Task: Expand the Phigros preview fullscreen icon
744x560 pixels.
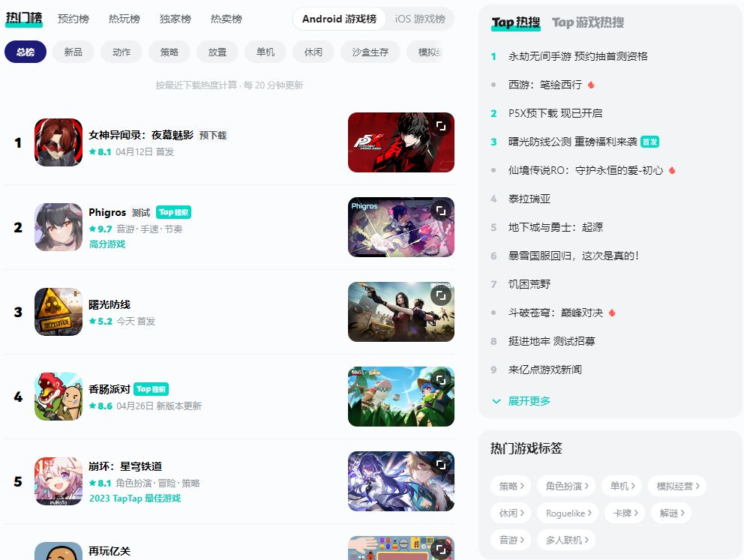Action: tap(441, 211)
